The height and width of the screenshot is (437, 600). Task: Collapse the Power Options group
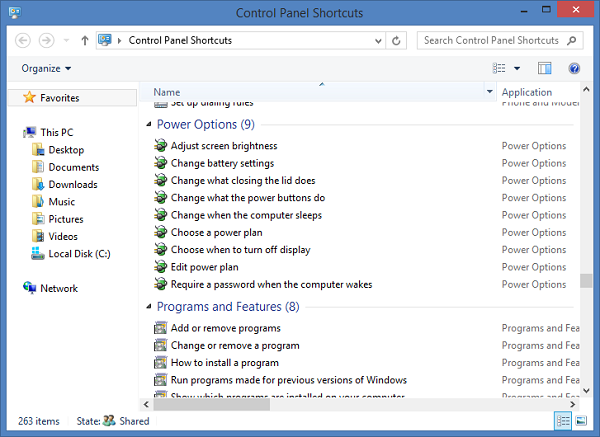point(149,125)
